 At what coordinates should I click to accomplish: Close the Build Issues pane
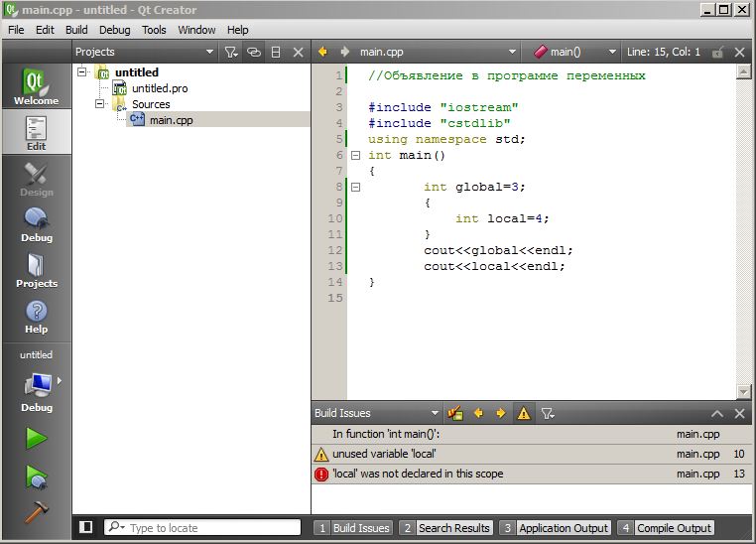point(739,414)
